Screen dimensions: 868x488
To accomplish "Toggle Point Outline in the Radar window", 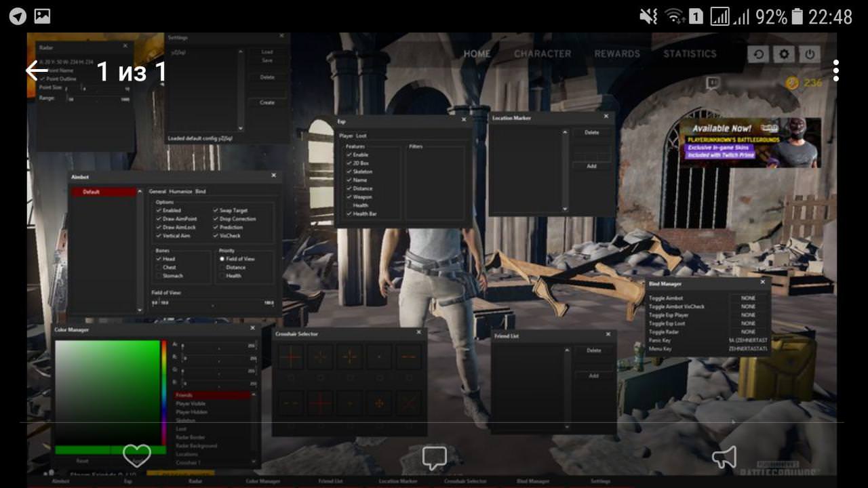I will (x=42, y=79).
